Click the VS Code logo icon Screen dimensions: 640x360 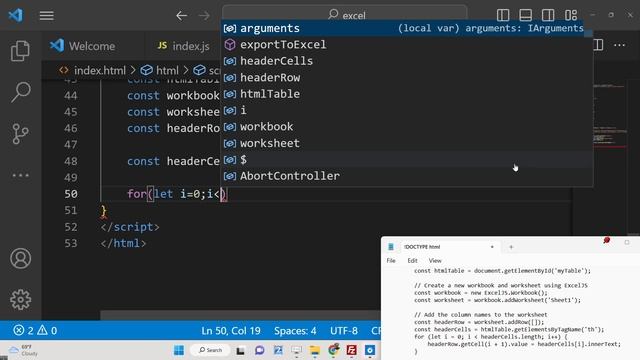click(x=16, y=16)
